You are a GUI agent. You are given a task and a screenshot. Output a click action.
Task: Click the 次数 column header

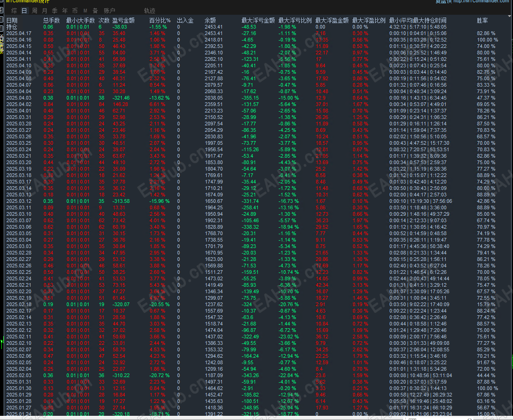[x=104, y=20]
